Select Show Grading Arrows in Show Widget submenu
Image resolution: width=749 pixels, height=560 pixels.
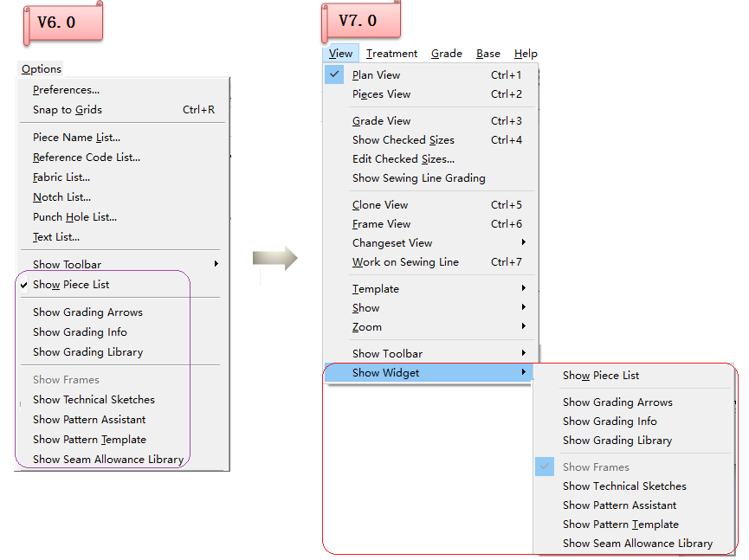617,402
